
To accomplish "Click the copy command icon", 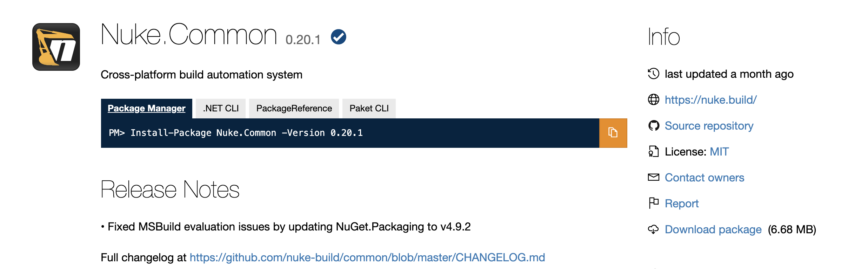I will point(612,133).
